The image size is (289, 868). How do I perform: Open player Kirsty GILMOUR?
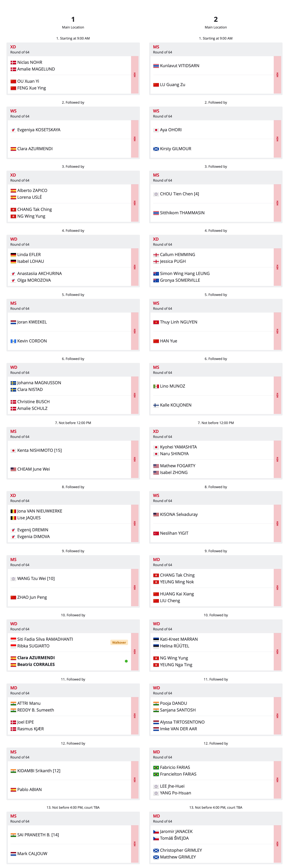tap(175, 149)
